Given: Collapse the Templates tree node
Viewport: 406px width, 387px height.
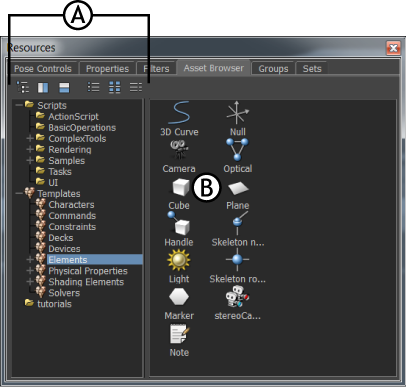Looking at the screenshot, I should coord(19,193).
